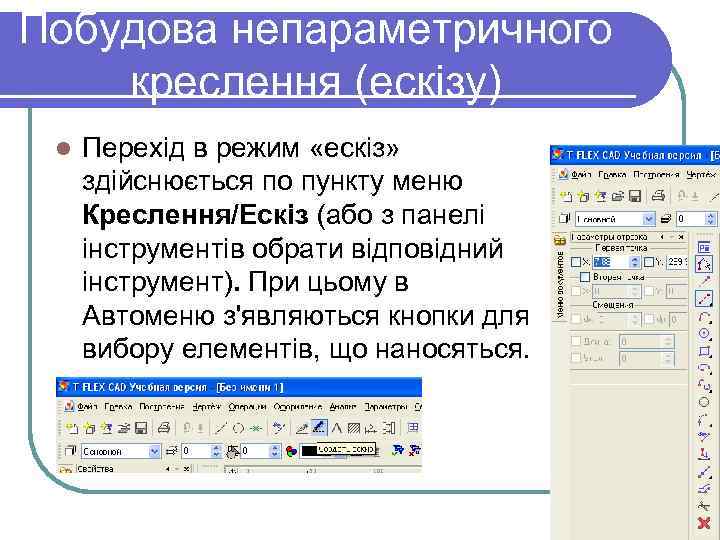Click the level value spinner in bottom window

(x=216, y=451)
